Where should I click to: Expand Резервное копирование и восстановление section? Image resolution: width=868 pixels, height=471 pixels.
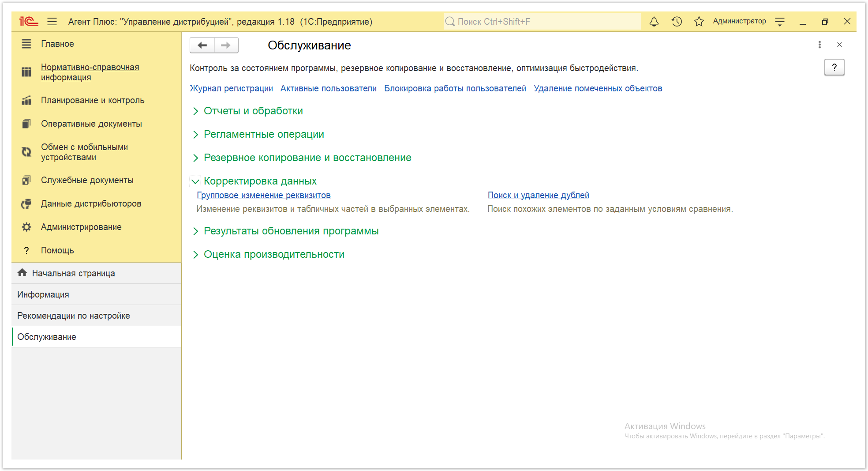coord(195,158)
